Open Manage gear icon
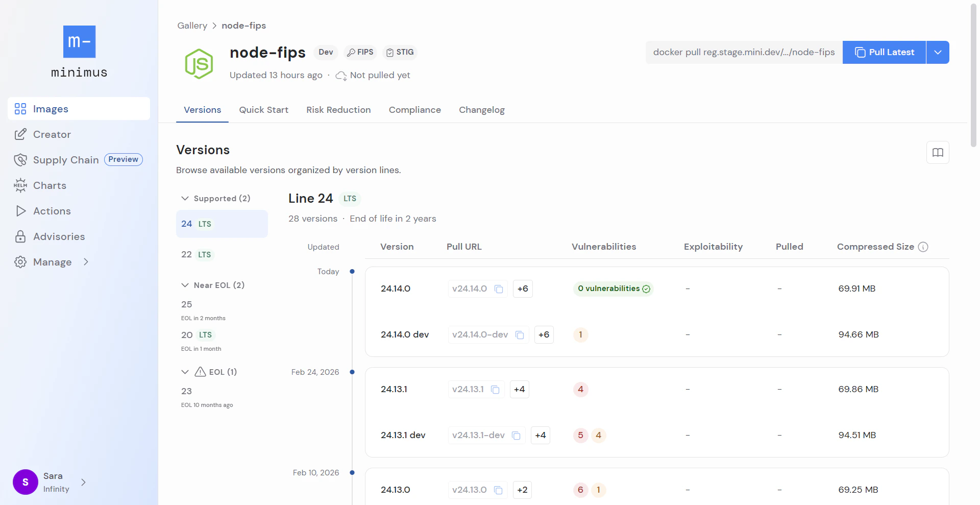The width and height of the screenshot is (980, 505). [x=20, y=262]
